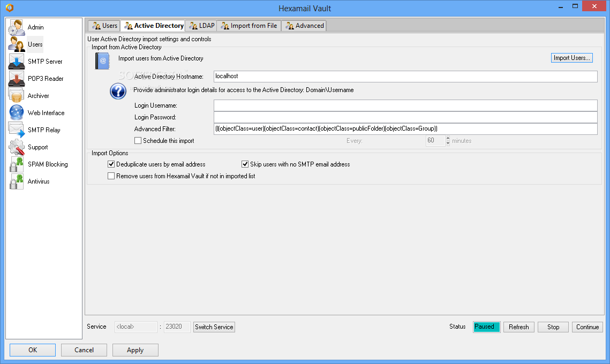Focus the Active Directory Hostname field
Screen dimensions: 610x364
tap(405, 76)
